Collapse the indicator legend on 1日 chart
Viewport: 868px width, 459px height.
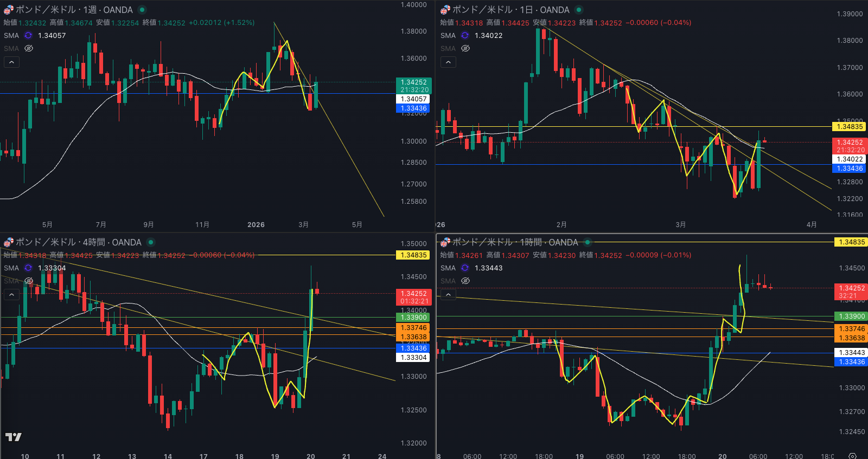point(448,62)
